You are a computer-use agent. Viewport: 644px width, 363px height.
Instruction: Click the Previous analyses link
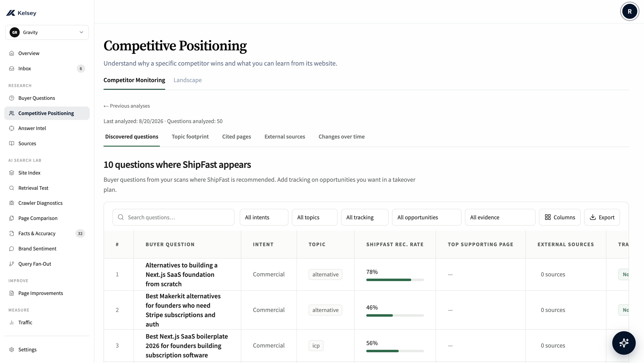(x=127, y=106)
